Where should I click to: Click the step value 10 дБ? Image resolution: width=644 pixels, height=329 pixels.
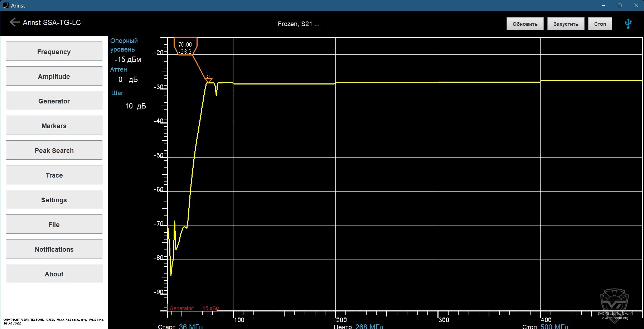point(135,106)
